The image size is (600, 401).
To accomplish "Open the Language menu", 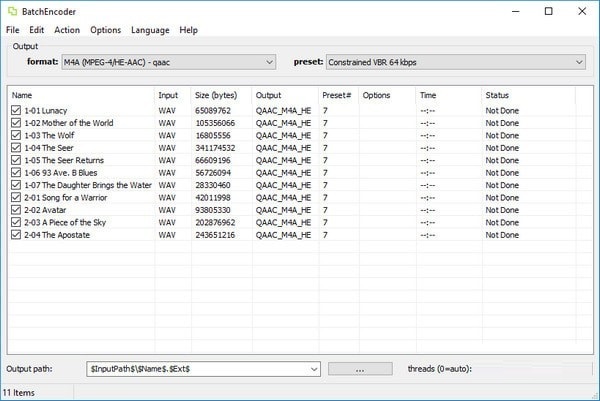I will [150, 30].
